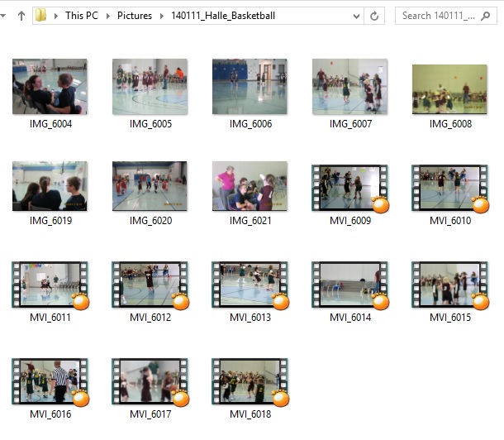Click the IMG_6021 file name
Image resolution: width=504 pixels, height=440 pixels.
pyautogui.click(x=250, y=221)
